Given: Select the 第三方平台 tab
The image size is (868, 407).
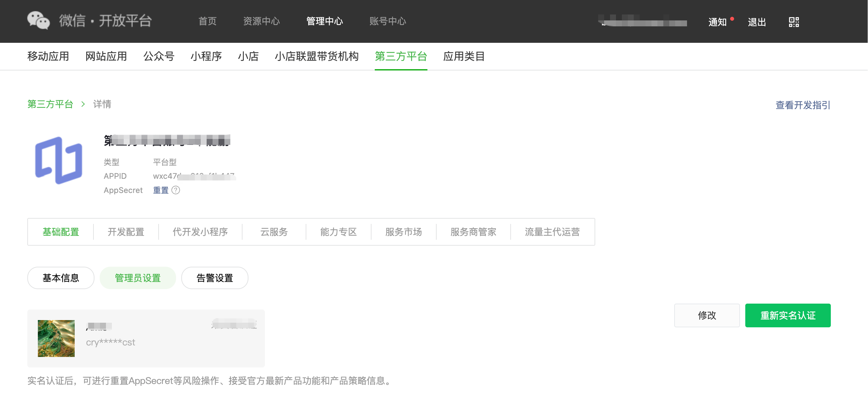Looking at the screenshot, I should 401,56.
